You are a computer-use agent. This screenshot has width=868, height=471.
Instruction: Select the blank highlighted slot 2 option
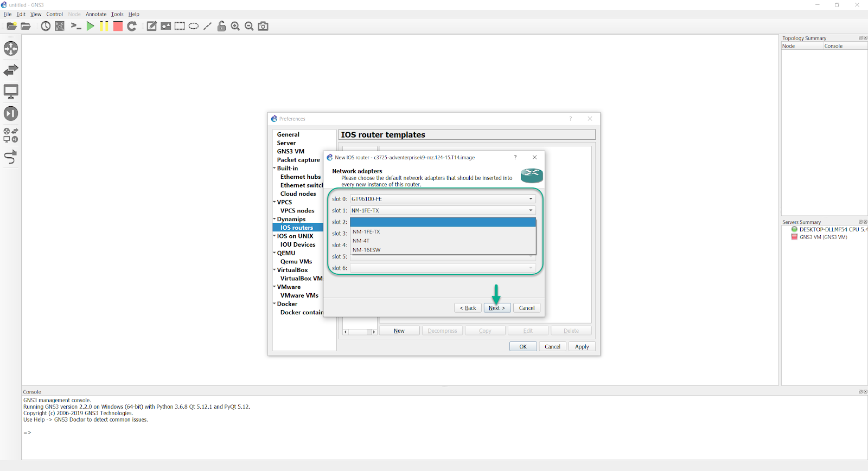[x=443, y=222]
